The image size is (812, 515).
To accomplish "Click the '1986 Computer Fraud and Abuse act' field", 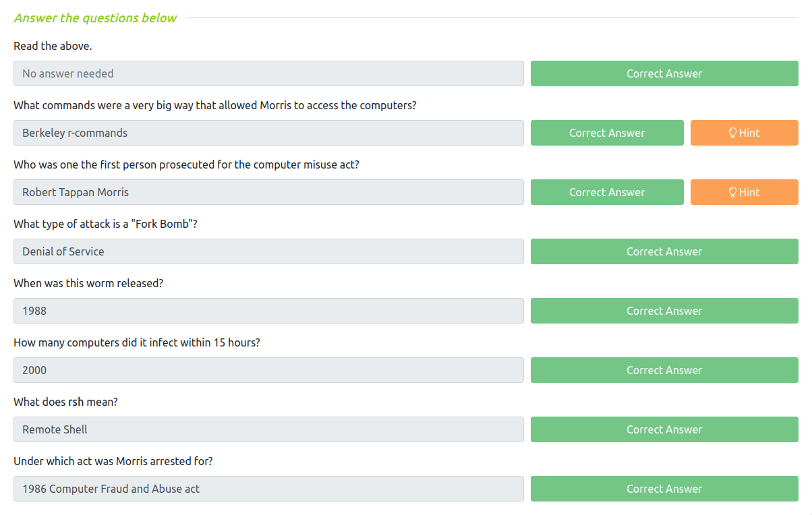I will pos(268,489).
